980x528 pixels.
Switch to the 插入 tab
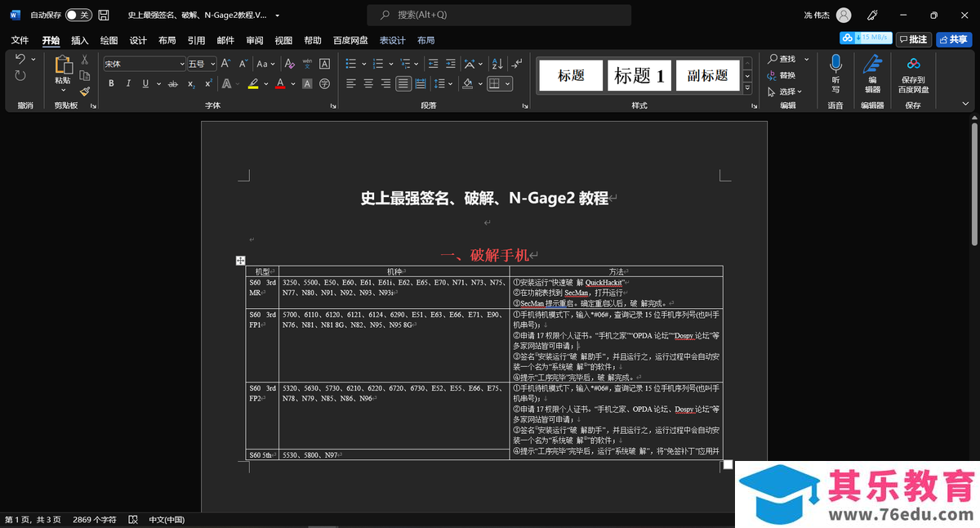pyautogui.click(x=80, y=40)
